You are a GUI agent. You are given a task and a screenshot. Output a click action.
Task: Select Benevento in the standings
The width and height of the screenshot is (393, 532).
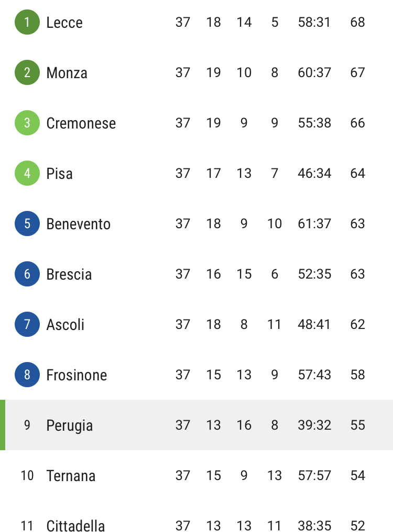(x=78, y=224)
